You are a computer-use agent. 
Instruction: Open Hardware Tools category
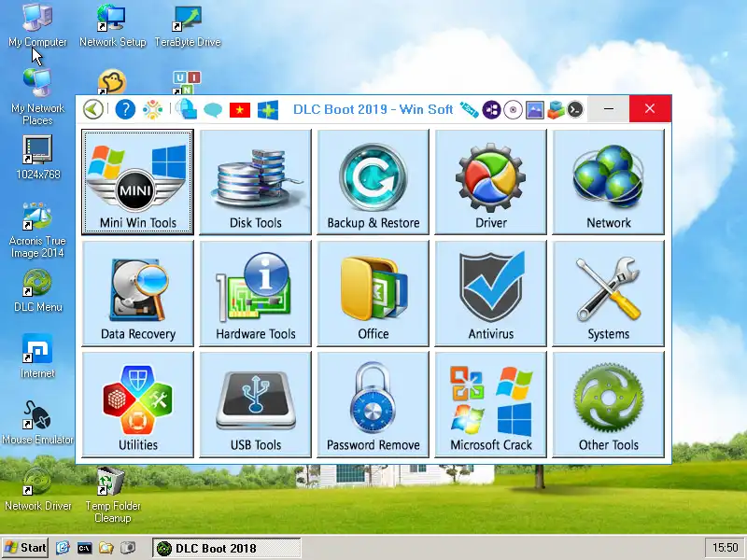pos(255,292)
